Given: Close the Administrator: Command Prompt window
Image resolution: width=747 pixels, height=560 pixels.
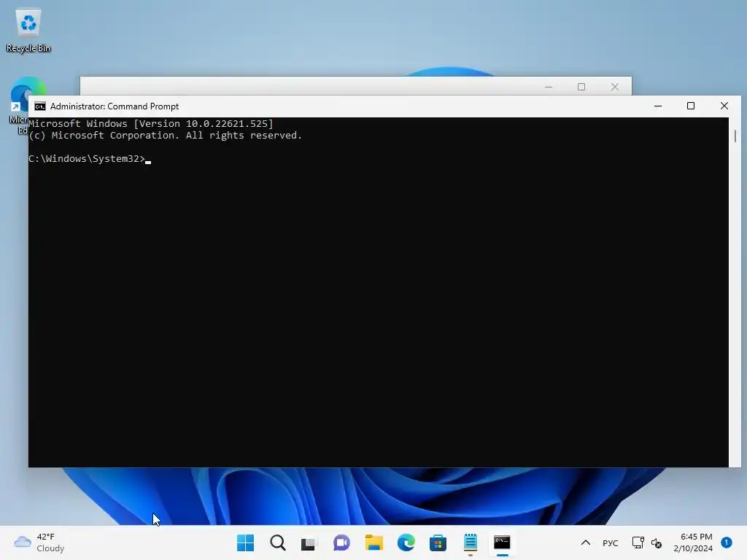Looking at the screenshot, I should point(724,106).
